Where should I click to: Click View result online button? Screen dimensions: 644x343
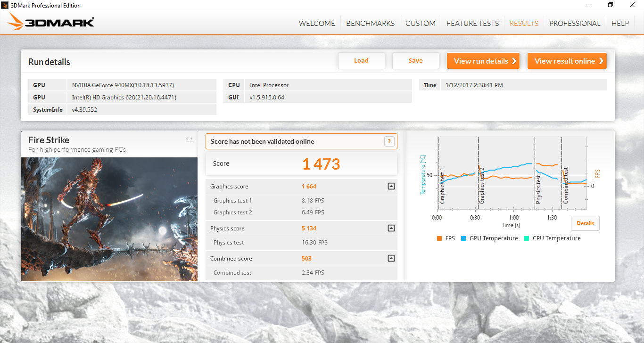tap(567, 61)
